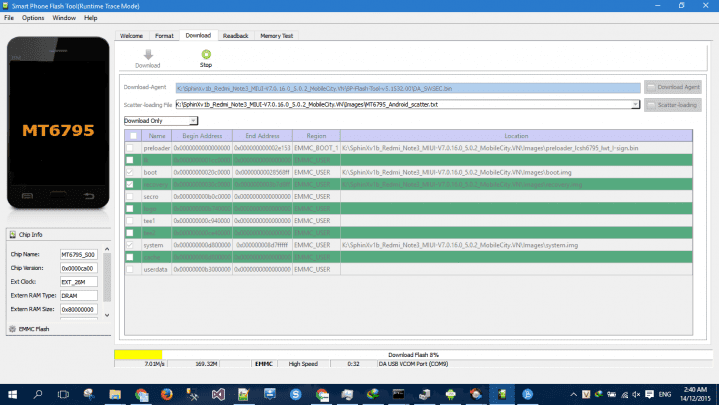Open the Window menu
The width and height of the screenshot is (719, 405).
tap(64, 18)
